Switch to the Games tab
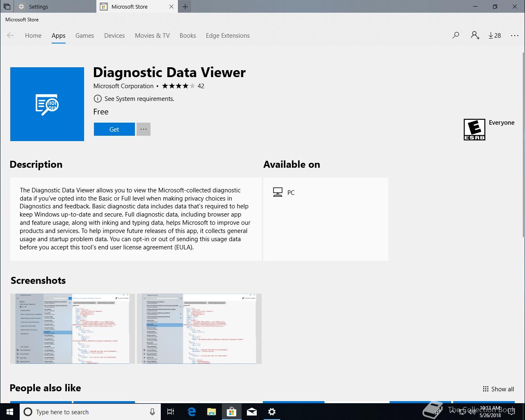The image size is (525, 420). click(x=84, y=36)
